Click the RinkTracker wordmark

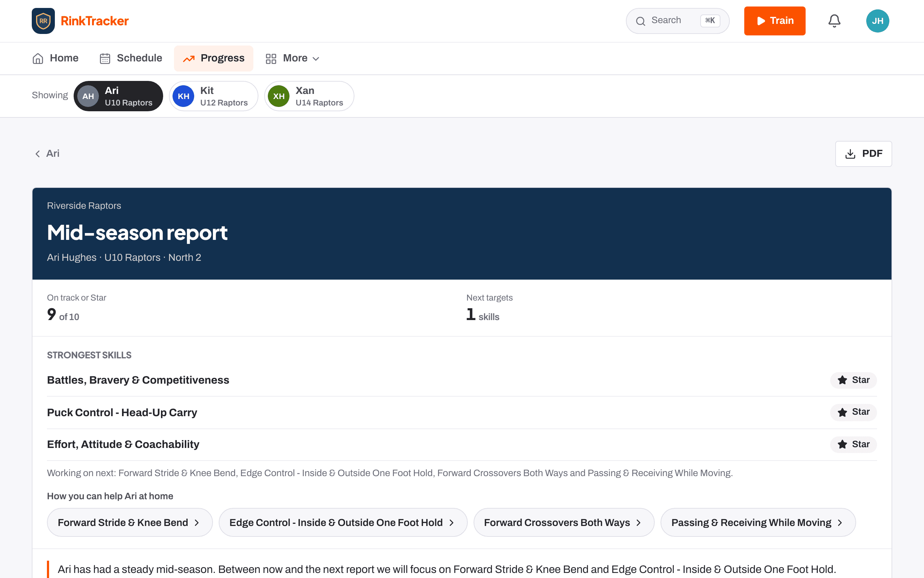coord(95,21)
